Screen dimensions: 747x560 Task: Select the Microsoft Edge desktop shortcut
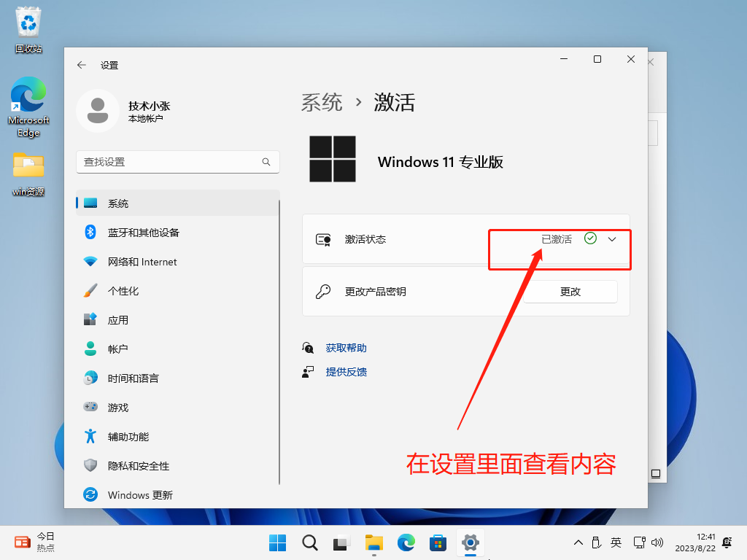click(28, 107)
